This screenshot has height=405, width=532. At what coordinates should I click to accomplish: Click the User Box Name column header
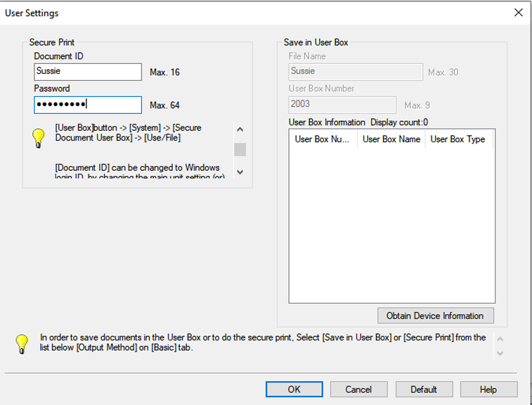coord(391,139)
